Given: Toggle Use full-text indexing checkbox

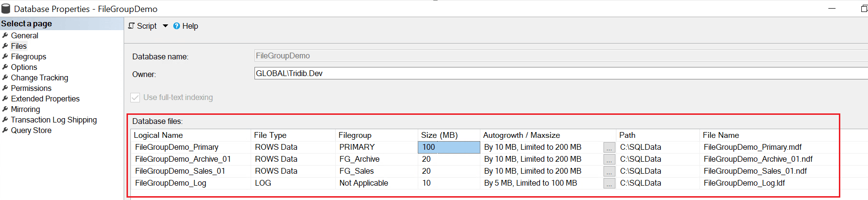Looking at the screenshot, I should (135, 98).
